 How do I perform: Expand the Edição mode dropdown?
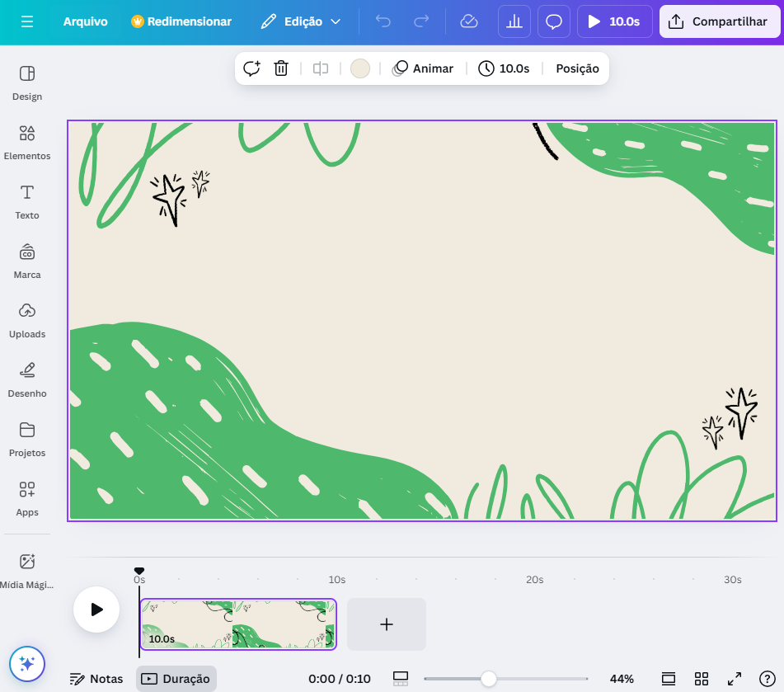pos(301,21)
